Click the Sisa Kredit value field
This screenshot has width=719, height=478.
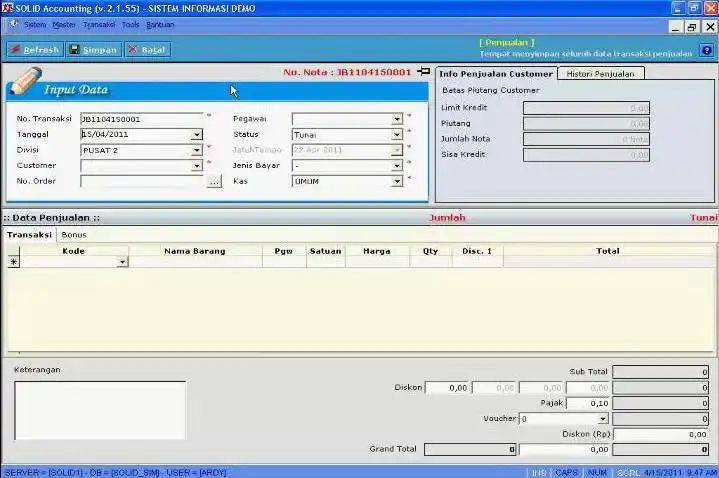tap(586, 155)
